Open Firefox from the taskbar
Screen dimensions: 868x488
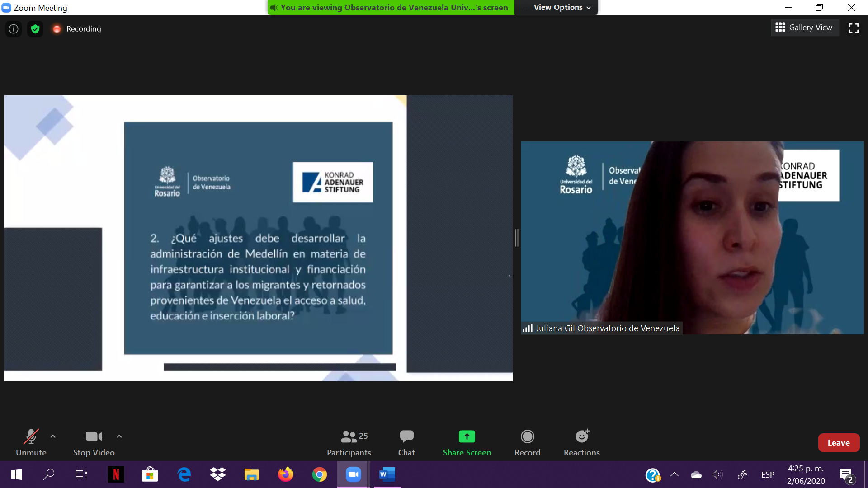(x=285, y=474)
